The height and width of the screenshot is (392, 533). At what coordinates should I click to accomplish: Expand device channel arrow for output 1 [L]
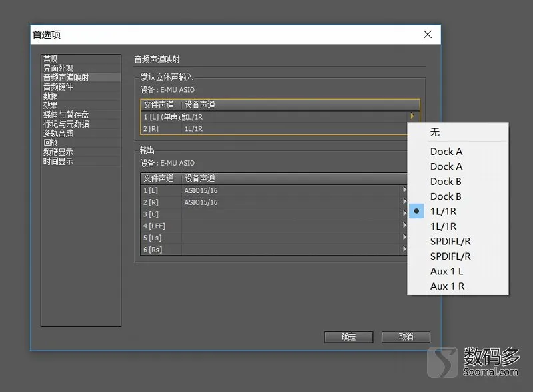click(x=404, y=190)
